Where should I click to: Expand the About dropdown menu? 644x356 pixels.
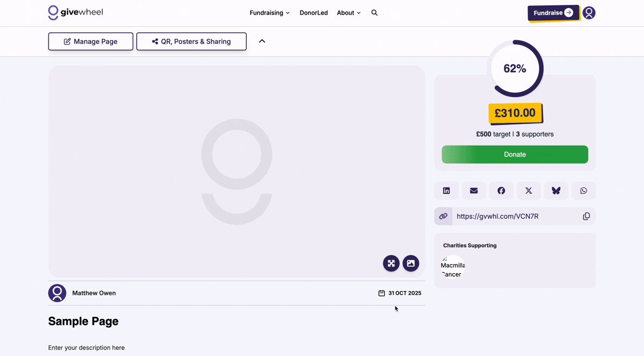tap(348, 13)
